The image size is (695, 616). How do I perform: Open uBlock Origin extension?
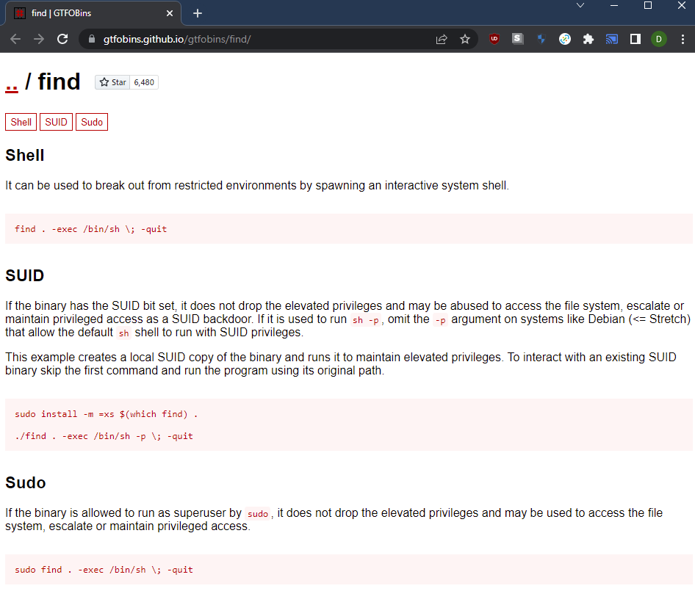click(x=494, y=39)
